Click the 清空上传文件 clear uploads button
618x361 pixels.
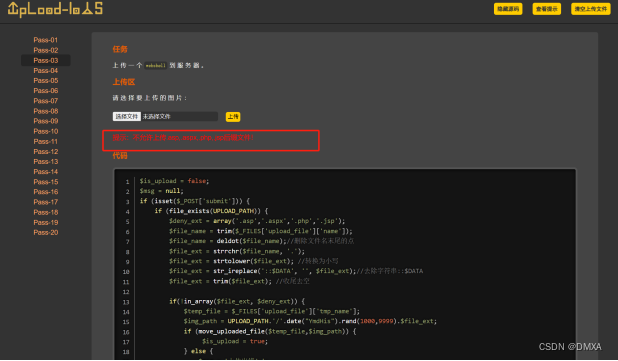click(x=590, y=9)
